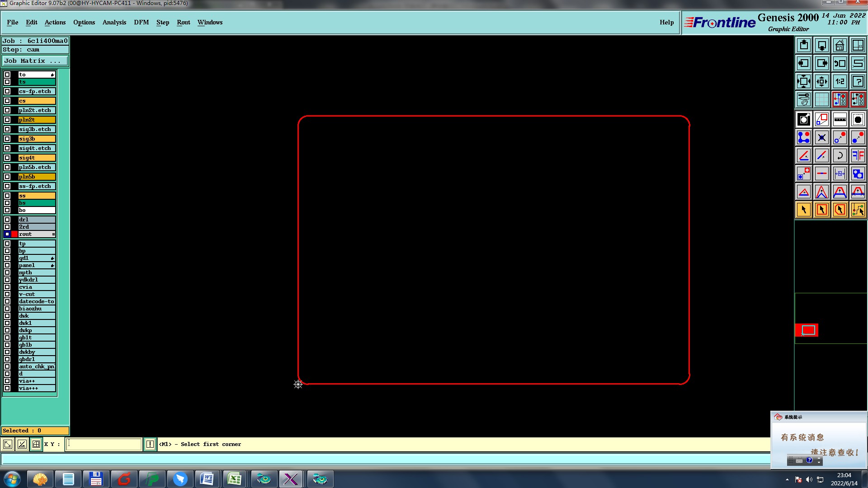
Task: Open the Help menu
Action: (666, 22)
